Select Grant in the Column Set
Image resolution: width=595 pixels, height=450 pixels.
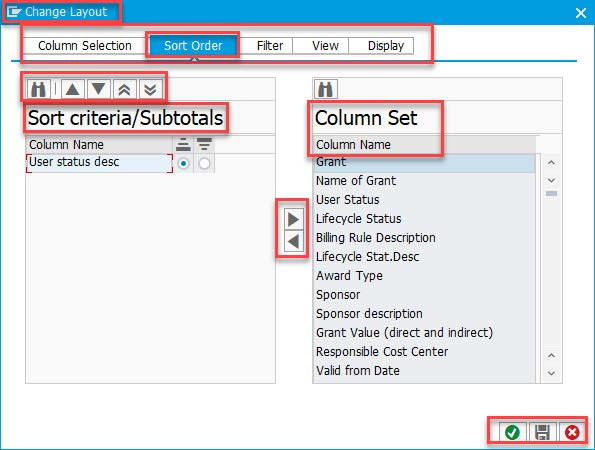tap(425, 162)
